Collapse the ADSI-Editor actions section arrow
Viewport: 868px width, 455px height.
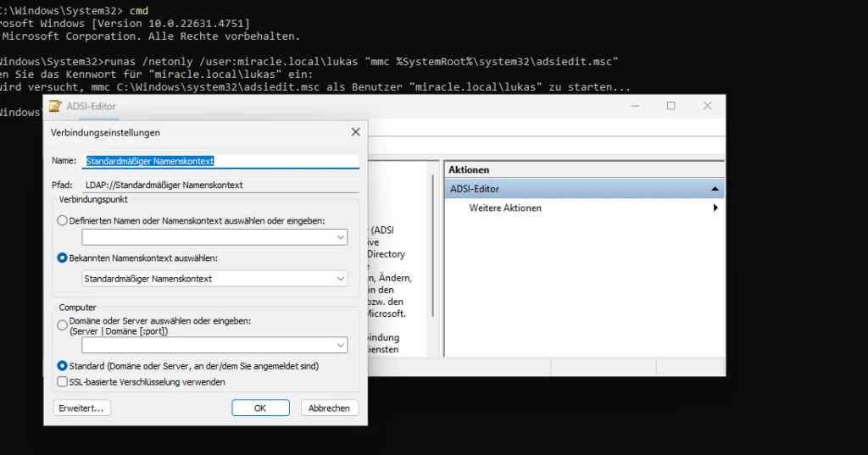pos(715,189)
